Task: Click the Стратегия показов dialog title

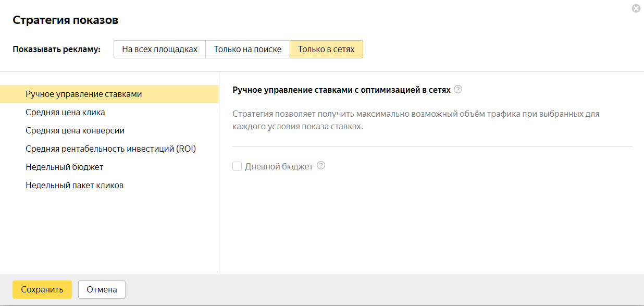Action: [x=66, y=20]
